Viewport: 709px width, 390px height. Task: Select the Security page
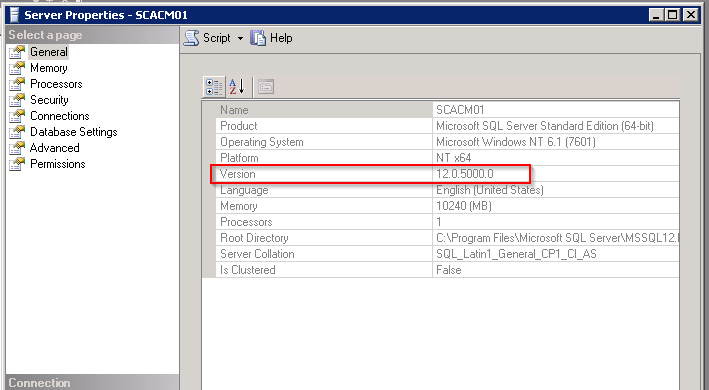[49, 100]
